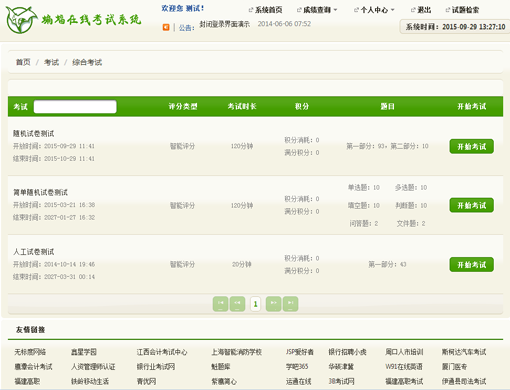Image resolution: width=510 pixels, height=390 pixels.
Task: Open the 周口人市培训 link
Action: point(404,352)
